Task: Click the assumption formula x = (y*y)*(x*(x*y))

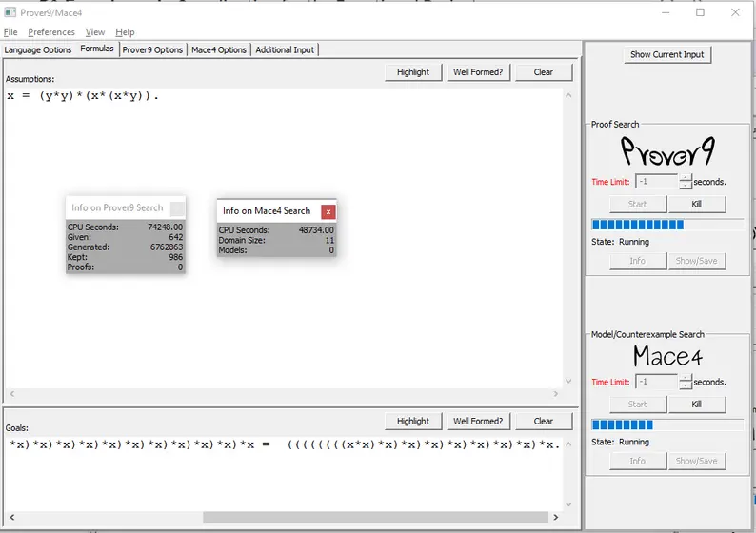Action: click(x=83, y=95)
